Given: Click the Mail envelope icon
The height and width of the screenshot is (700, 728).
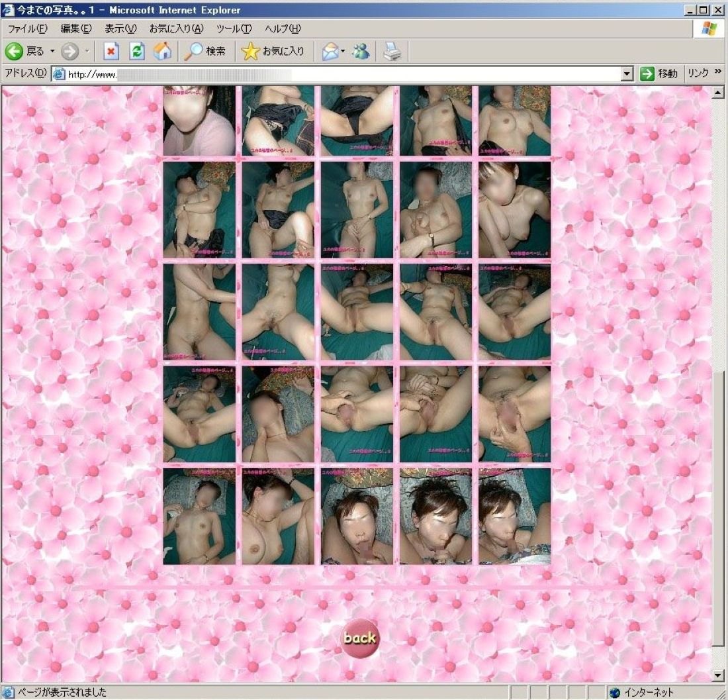Looking at the screenshot, I should pos(330,51).
